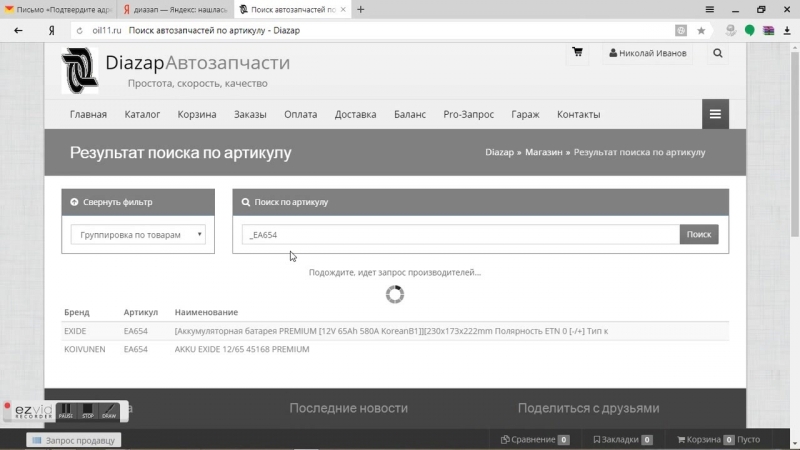Click the Поиск button

[699, 235]
